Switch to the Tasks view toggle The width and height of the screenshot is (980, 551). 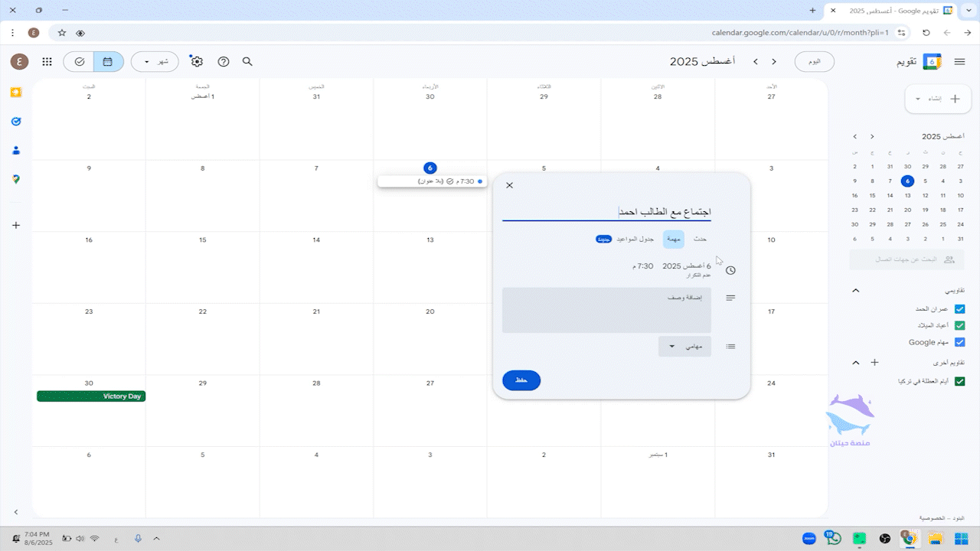tap(79, 62)
